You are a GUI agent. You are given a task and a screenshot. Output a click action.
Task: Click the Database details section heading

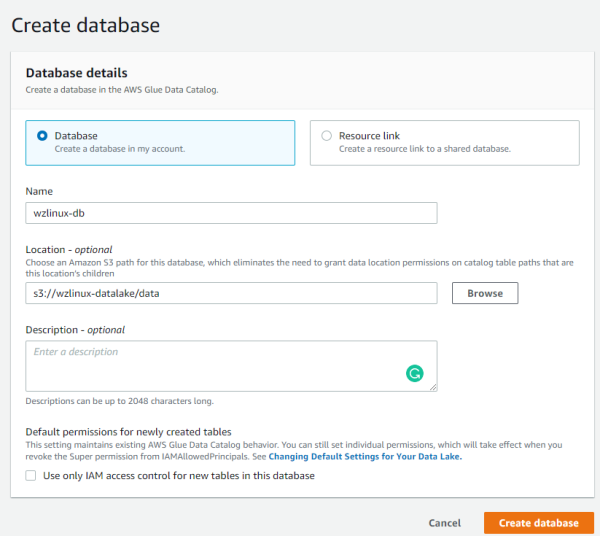[x=76, y=73]
